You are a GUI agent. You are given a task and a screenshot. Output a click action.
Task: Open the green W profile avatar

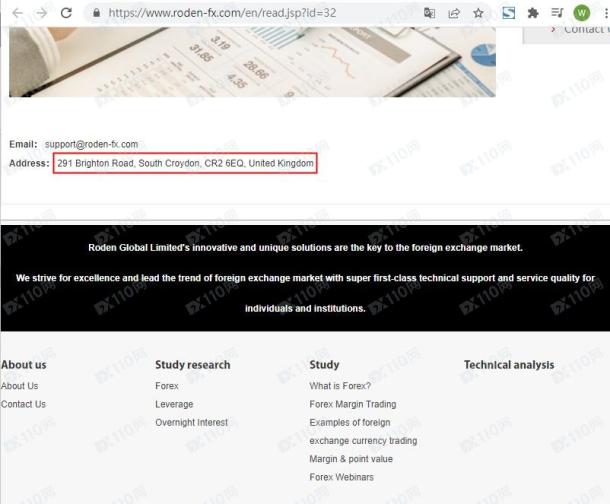[582, 13]
